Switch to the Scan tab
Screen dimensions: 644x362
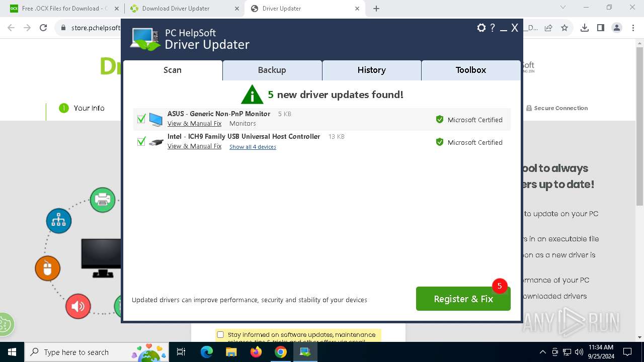[x=173, y=70]
